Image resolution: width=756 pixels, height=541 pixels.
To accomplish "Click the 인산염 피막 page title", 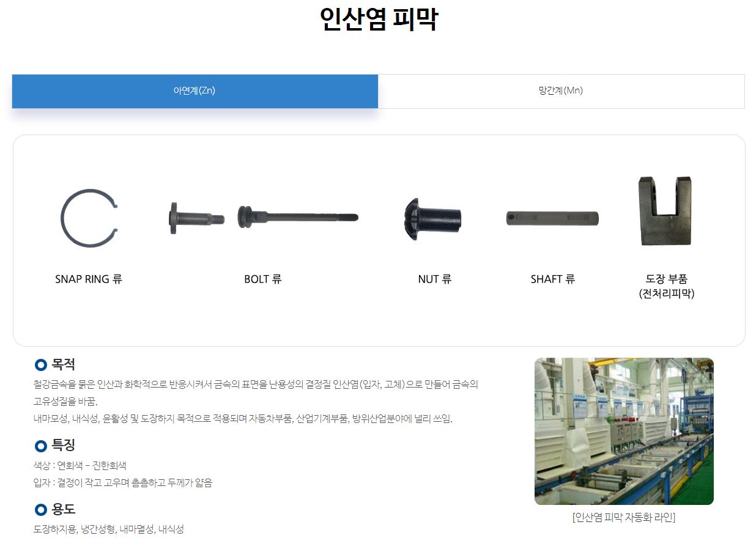I will point(379,20).
